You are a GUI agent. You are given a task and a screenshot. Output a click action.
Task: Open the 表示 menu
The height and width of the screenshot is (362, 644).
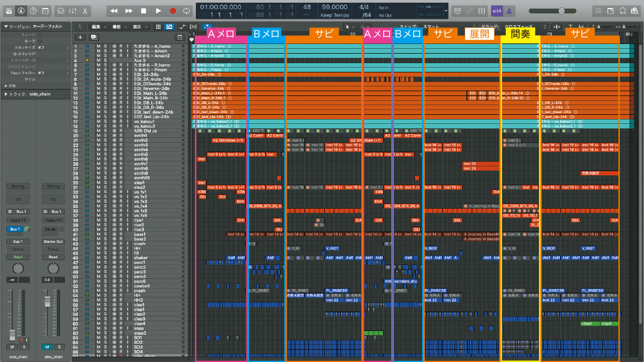(139, 26)
